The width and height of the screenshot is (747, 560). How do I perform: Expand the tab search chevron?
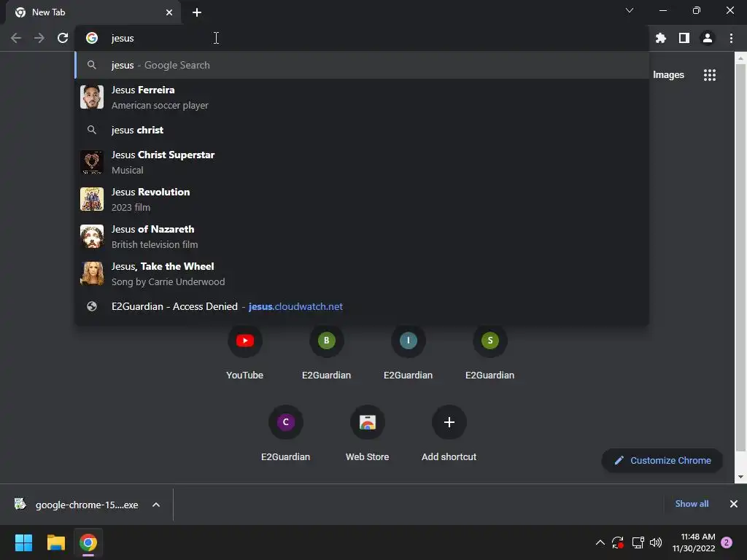pos(630,10)
